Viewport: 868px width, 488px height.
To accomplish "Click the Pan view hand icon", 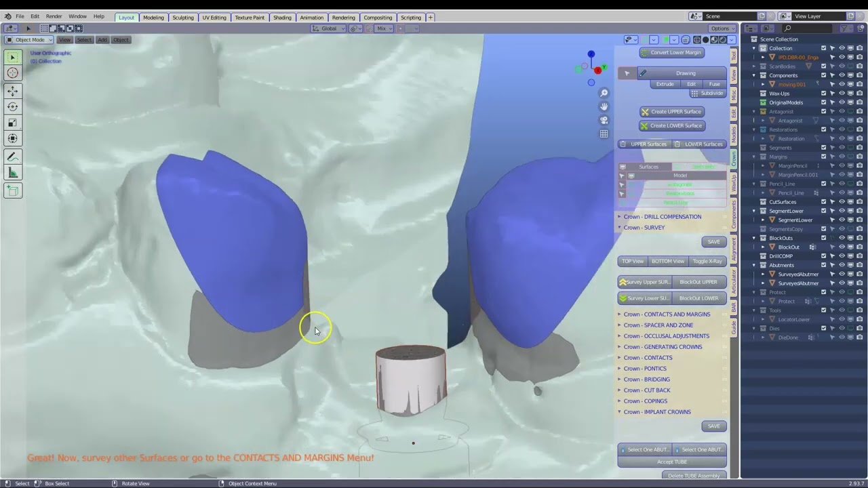I will click(604, 106).
